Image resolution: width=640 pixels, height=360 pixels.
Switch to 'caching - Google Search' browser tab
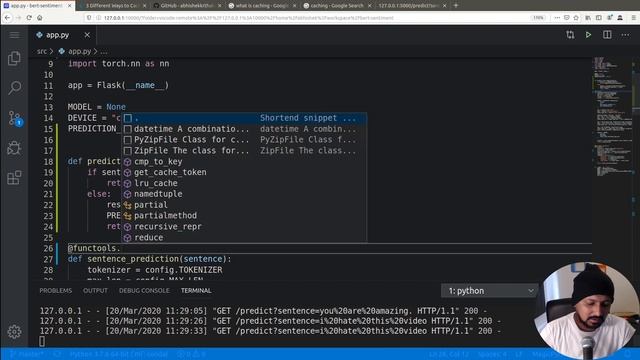tap(337, 6)
